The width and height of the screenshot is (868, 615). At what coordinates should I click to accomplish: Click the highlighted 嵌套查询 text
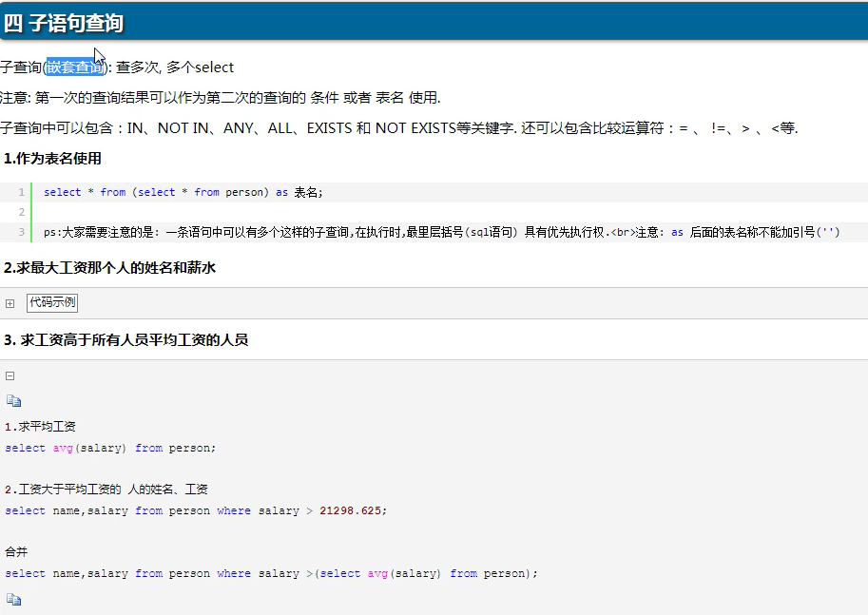tap(75, 67)
